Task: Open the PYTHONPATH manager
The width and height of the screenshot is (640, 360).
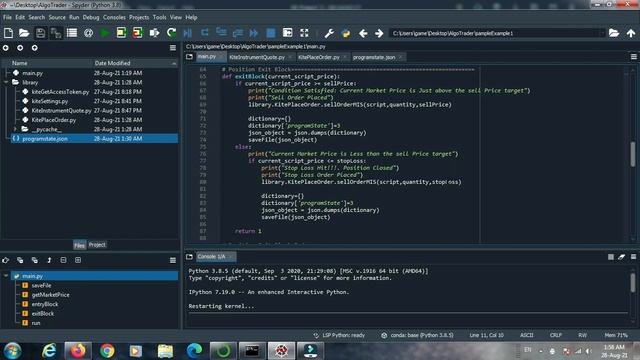Action: (346, 33)
